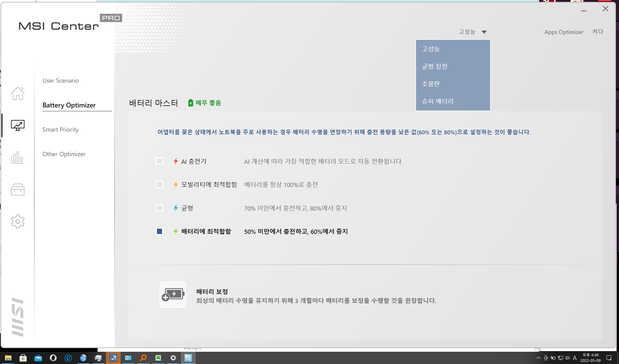Choose 슈퍼 배터리 from the dropdown list
Screen dimensions: 619x364
click(453, 101)
